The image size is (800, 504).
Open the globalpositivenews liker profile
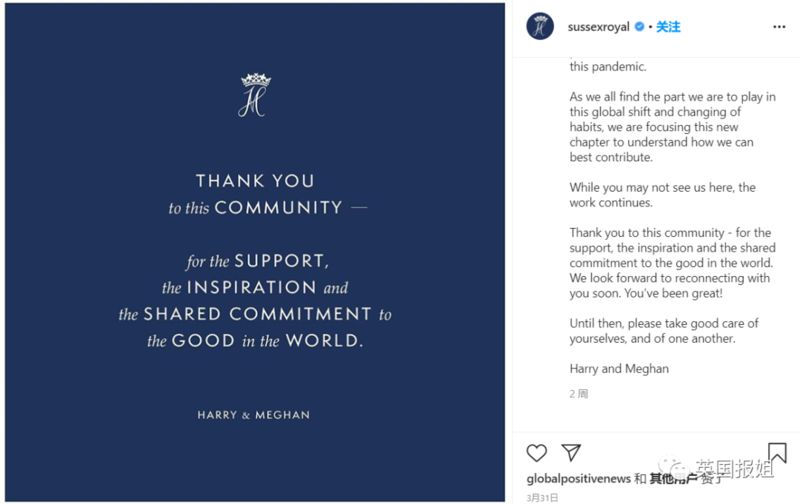tap(579, 478)
